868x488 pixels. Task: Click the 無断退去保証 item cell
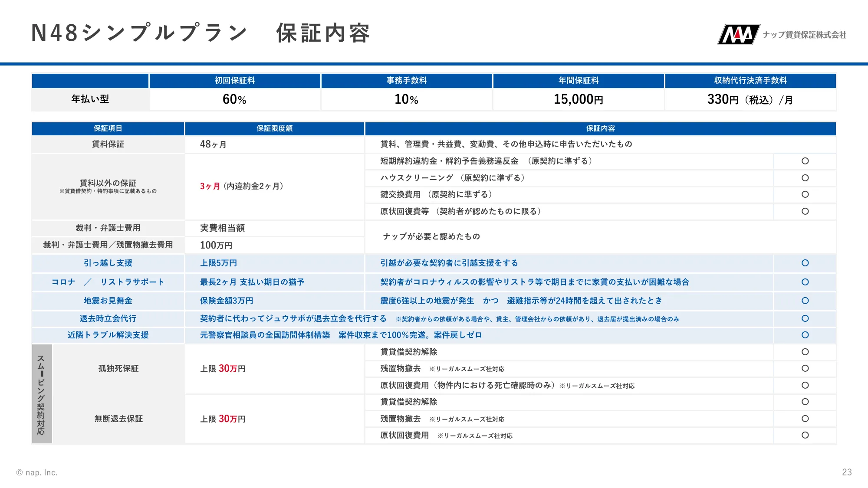click(118, 419)
